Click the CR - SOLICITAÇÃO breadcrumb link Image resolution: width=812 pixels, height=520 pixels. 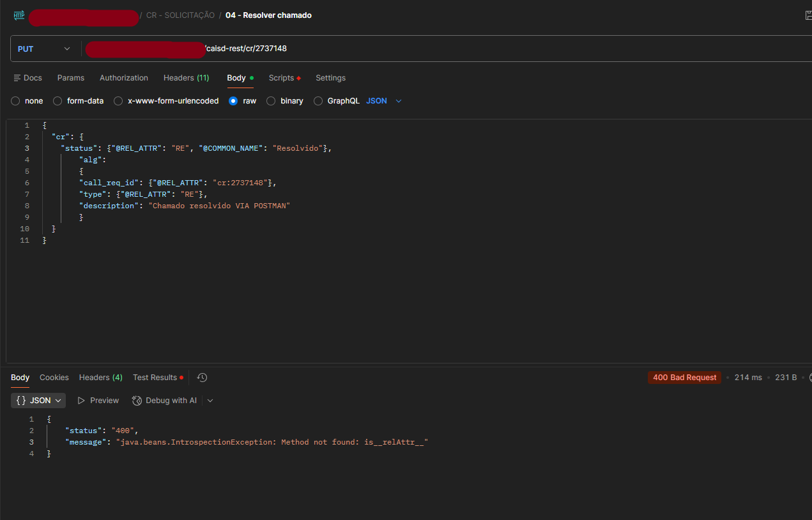180,15
